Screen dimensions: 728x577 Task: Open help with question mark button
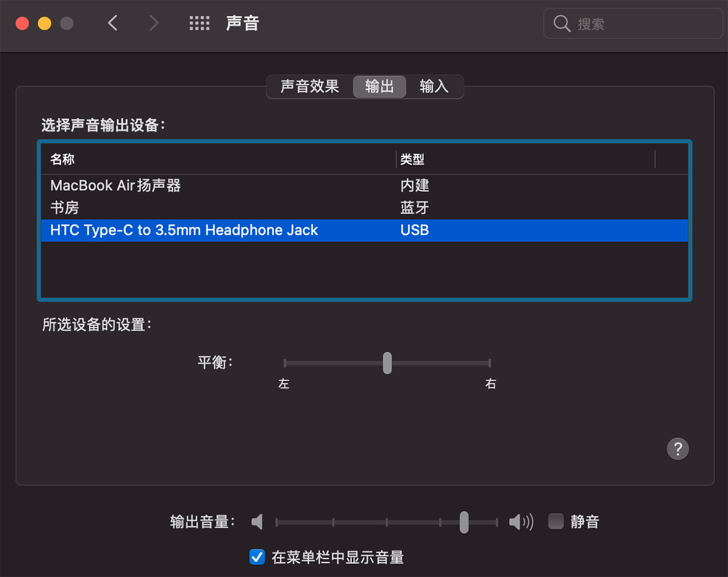point(677,449)
